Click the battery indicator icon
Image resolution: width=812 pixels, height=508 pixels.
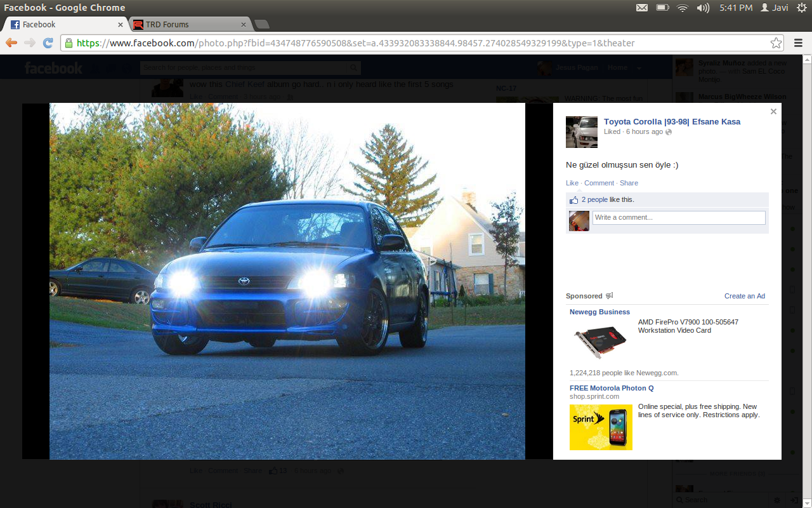coord(663,8)
